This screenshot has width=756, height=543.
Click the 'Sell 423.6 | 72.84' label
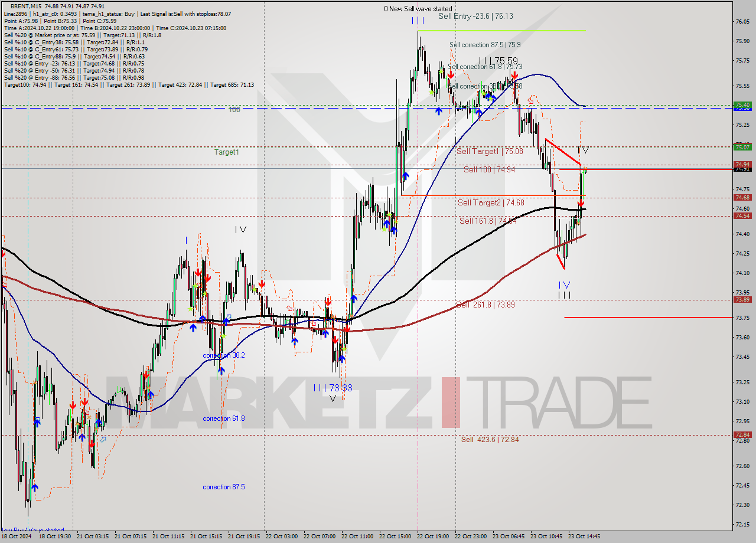[490, 439]
